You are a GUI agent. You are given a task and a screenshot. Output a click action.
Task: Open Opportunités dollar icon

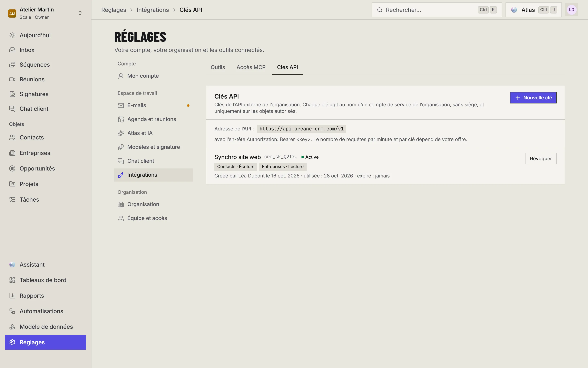tap(12, 168)
